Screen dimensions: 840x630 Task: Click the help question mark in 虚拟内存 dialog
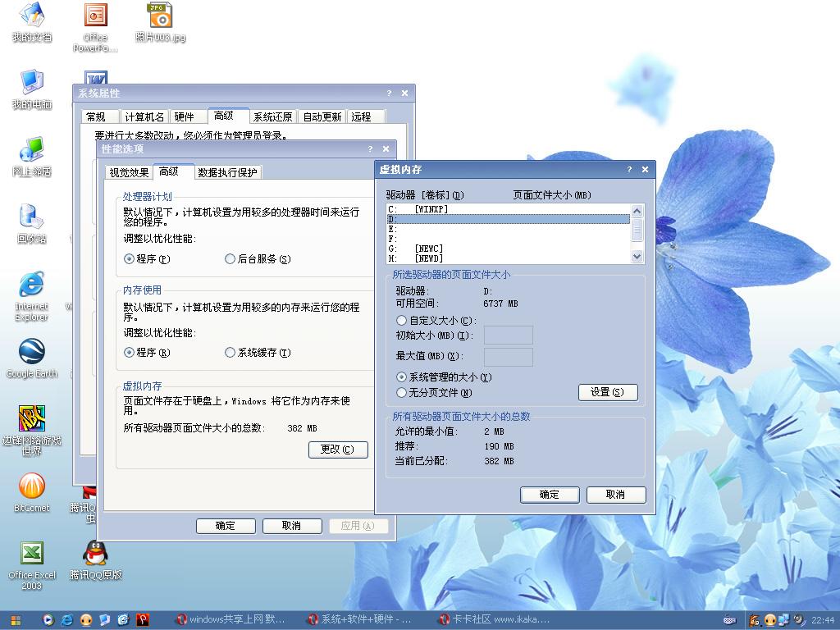[x=629, y=169]
